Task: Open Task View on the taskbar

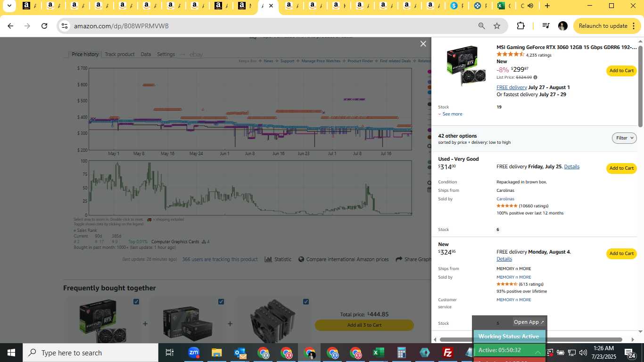Action: (170, 353)
